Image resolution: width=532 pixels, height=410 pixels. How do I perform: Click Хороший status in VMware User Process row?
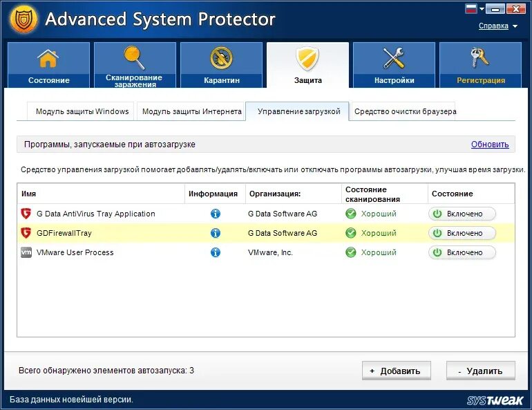coord(379,252)
